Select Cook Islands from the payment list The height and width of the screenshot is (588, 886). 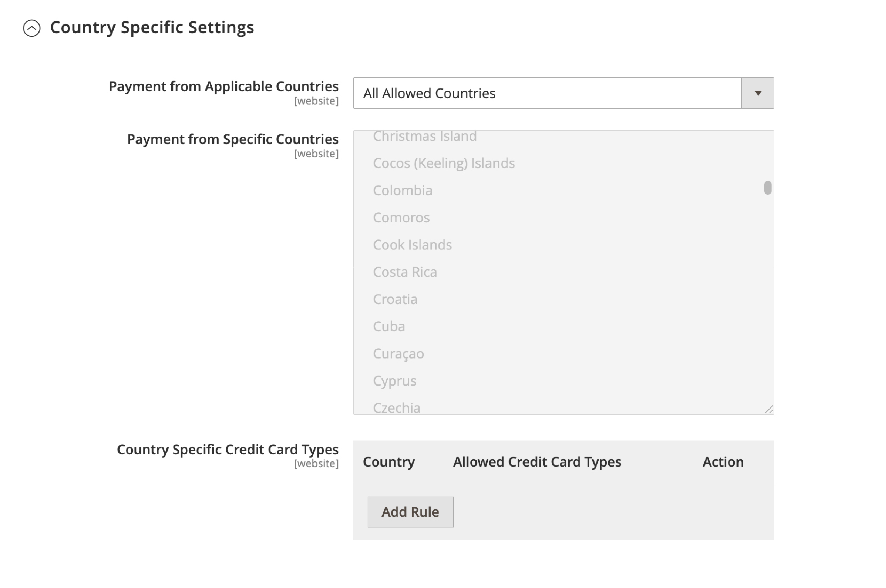[412, 244]
